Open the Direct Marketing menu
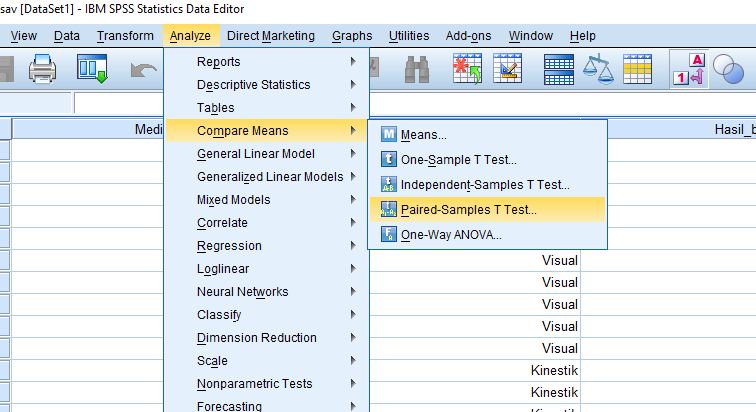Viewport: 756px width, 412px height. coord(270,36)
